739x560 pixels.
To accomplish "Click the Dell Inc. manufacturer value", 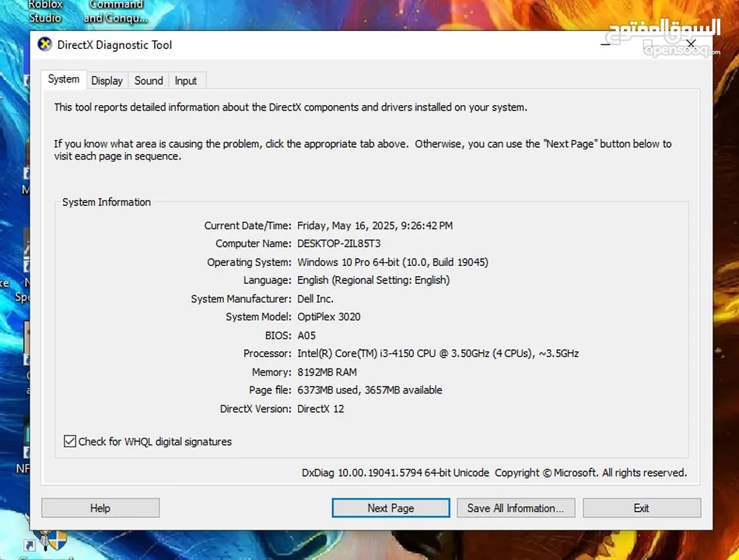I will click(315, 299).
